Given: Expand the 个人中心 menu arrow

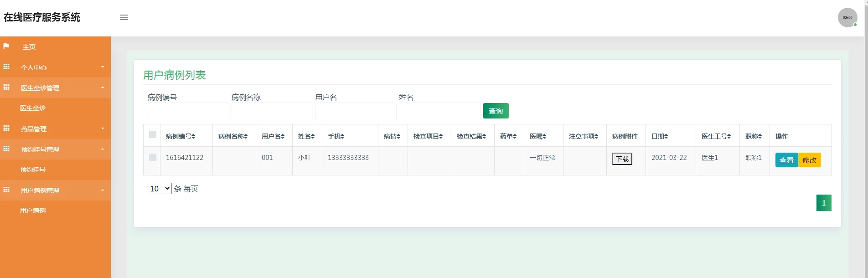Looking at the screenshot, I should 103,67.
